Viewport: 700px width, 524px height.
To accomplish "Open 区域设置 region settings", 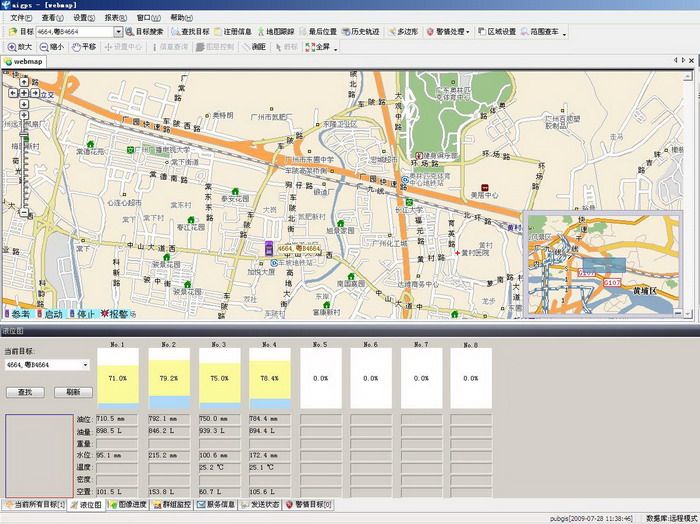I will tap(496, 32).
